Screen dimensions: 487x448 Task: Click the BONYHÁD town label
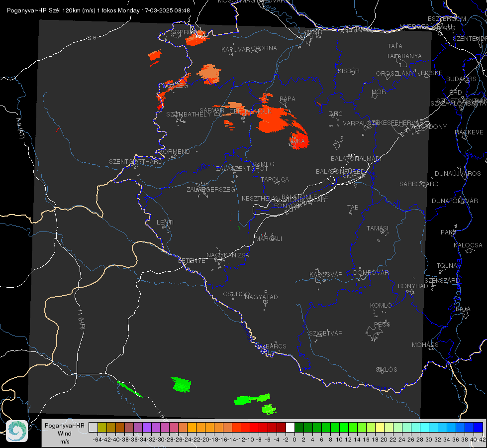coord(413,286)
